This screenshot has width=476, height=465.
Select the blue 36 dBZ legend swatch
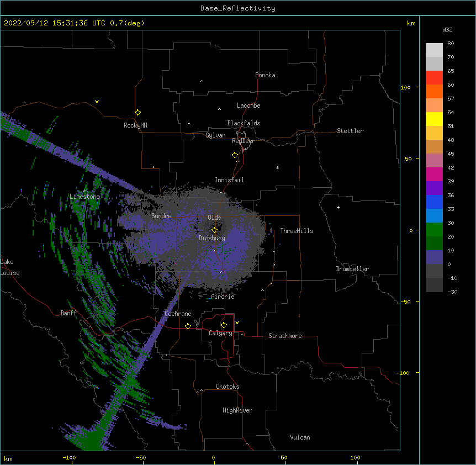[434, 202]
